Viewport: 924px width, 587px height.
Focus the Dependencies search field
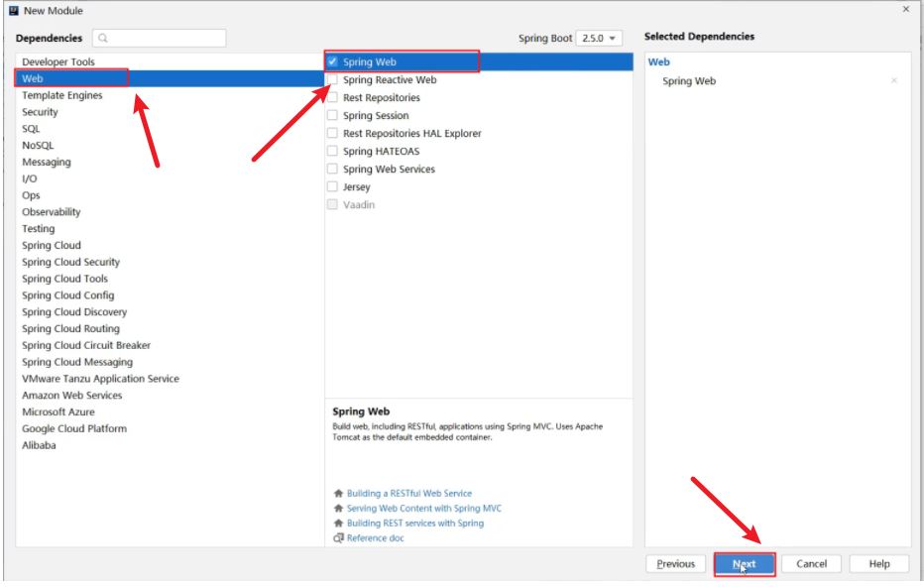pos(164,39)
